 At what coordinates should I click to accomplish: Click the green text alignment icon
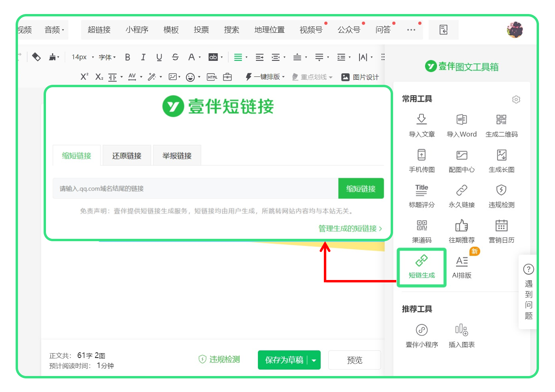(238, 57)
